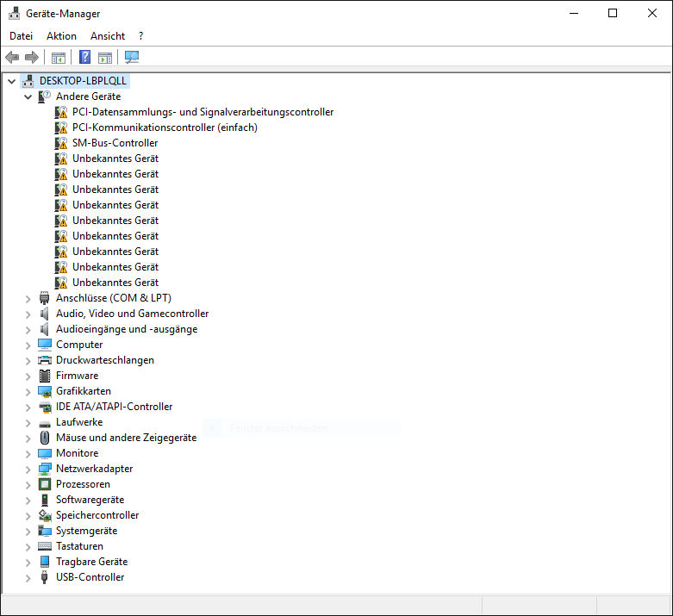Screen dimensions: 673x616
Task: Select the SM-Bus-Controller entry
Action: pyautogui.click(x=115, y=143)
